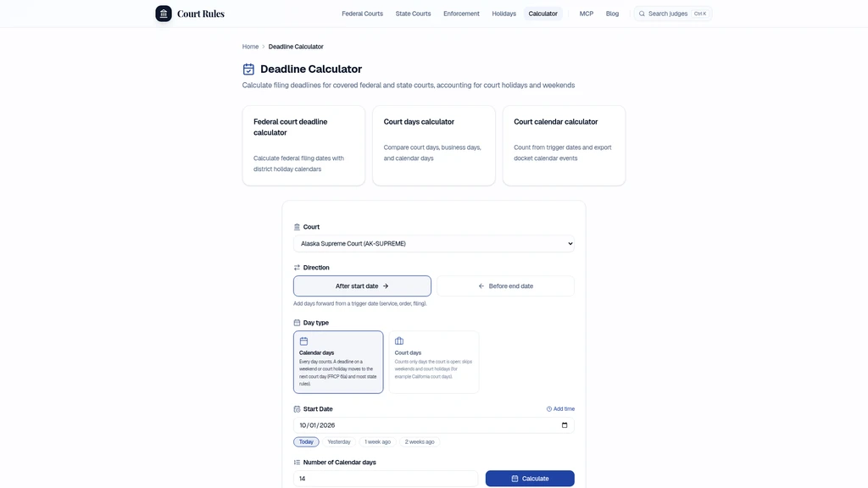This screenshot has height=488, width=868.
Task: Focus the Search judges field
Action: coord(672,14)
